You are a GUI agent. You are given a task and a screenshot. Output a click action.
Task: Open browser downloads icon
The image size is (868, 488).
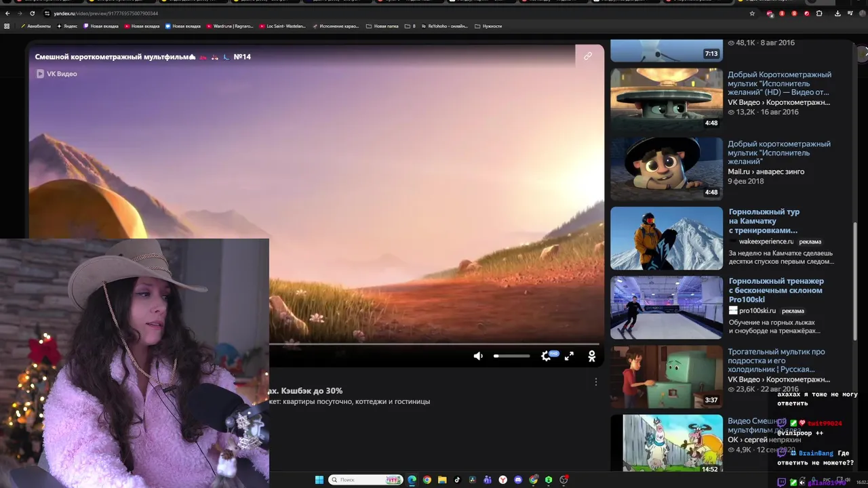click(x=837, y=13)
